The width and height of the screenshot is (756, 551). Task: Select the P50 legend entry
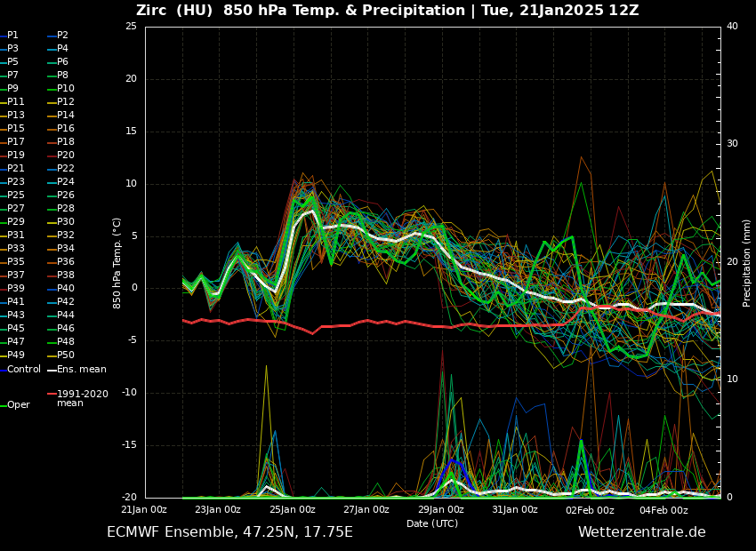tap(66, 355)
